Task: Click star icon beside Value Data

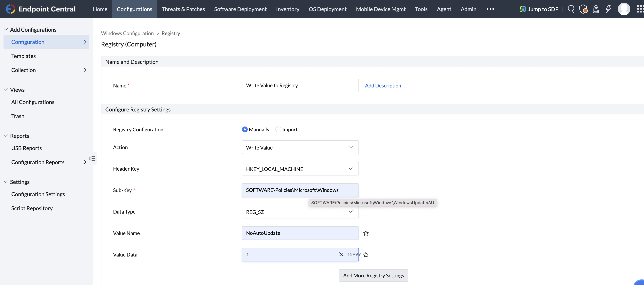Action: [x=365, y=255]
